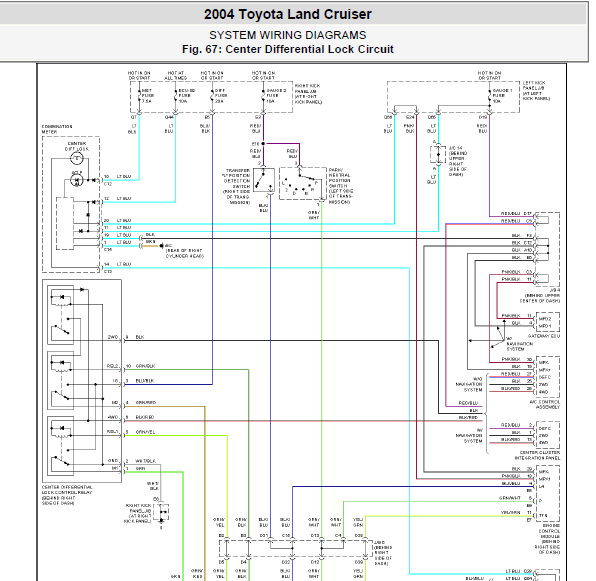
Task: Click the "LT BLU" label at meter pin 14
Action: pos(124,264)
